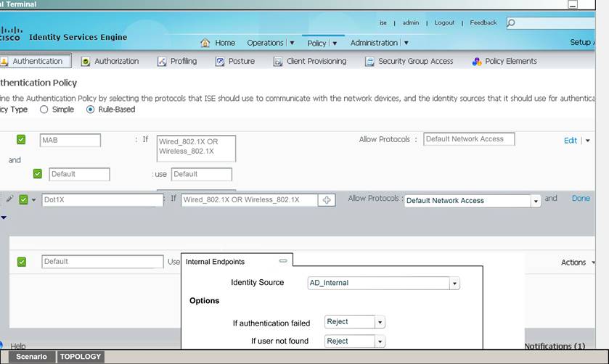The width and height of the screenshot is (609, 364).
Task: Click the Policy Elements icon
Action: pyautogui.click(x=476, y=62)
